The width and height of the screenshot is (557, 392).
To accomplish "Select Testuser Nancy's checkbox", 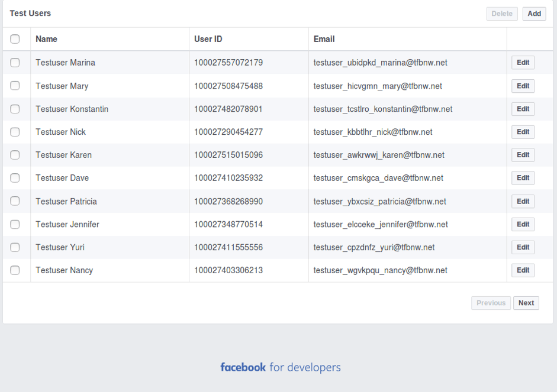I will 15,270.
